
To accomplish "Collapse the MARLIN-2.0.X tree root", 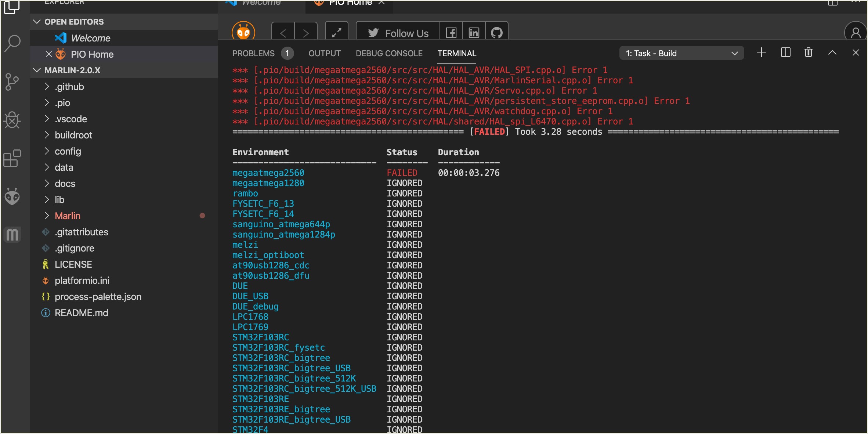I will [37, 70].
